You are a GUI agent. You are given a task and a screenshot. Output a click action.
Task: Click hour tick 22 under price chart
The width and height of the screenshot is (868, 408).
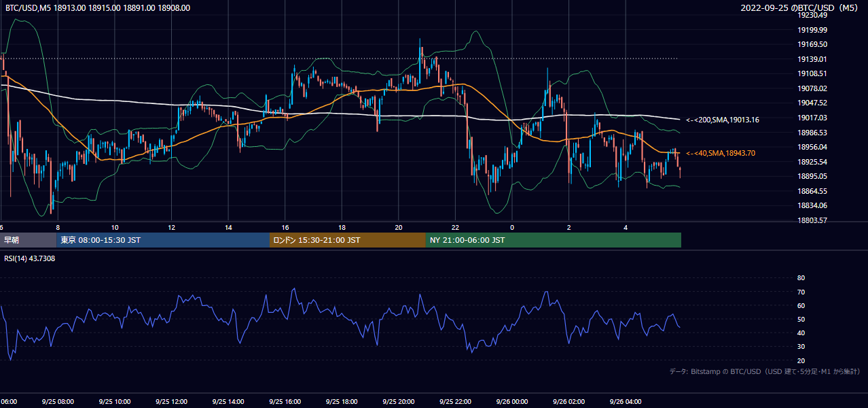[456, 227]
